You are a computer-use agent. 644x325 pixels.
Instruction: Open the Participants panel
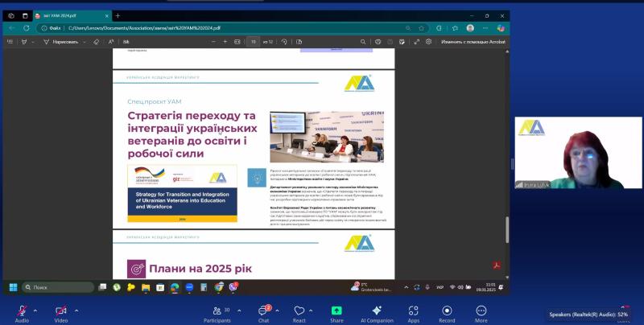216,311
